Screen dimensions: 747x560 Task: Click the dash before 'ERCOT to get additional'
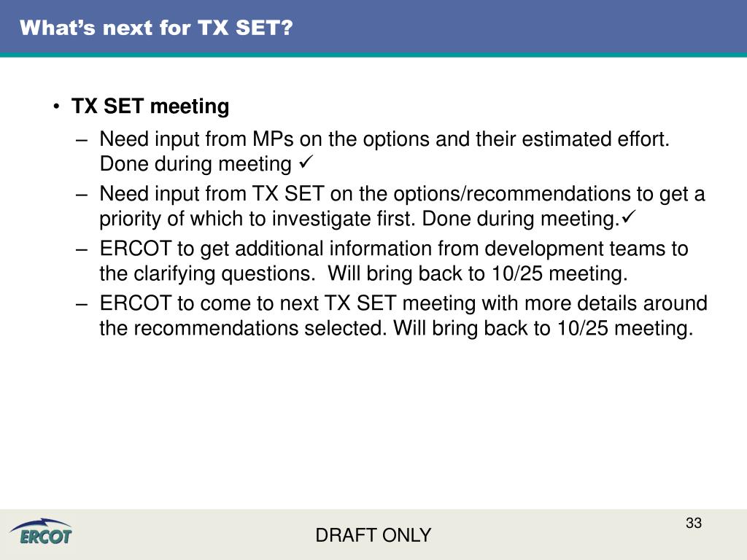82,250
